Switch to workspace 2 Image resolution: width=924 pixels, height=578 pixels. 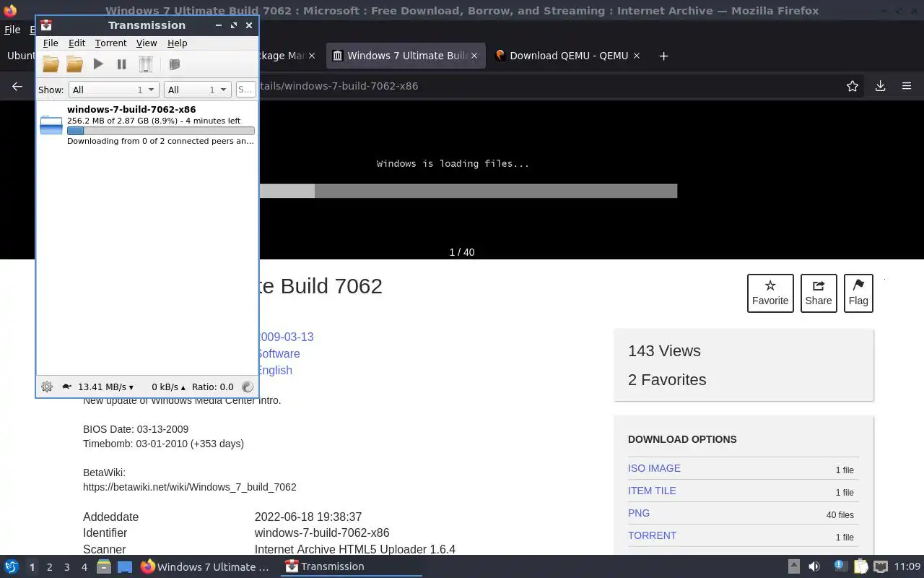coord(49,567)
